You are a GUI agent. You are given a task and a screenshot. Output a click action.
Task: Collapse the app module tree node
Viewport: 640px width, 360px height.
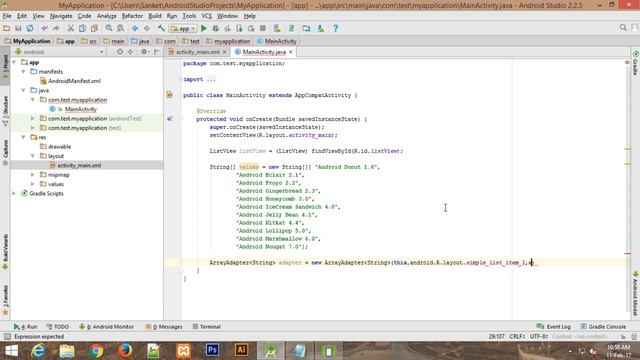coord(14,62)
